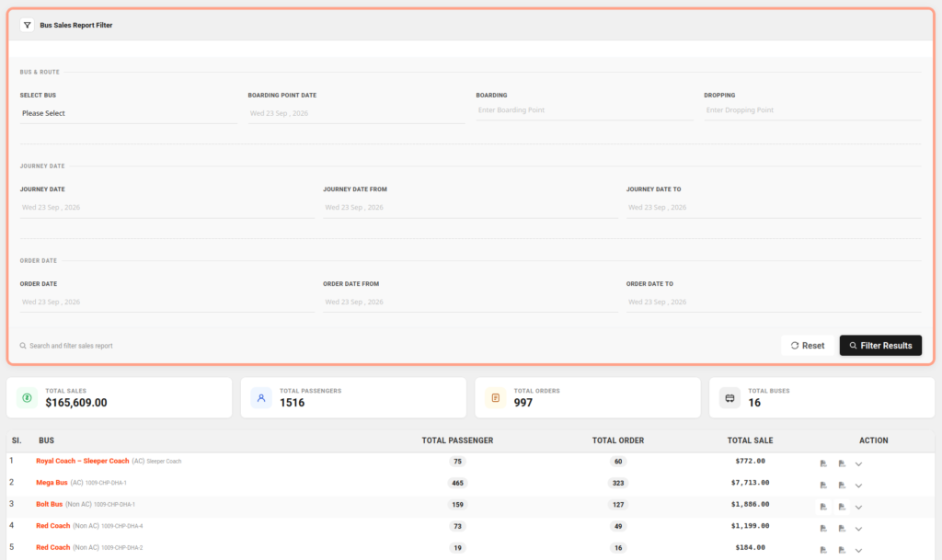
Task: Click the PDF export icon in the $1,199.00 Red Coach row
Action: (823, 528)
